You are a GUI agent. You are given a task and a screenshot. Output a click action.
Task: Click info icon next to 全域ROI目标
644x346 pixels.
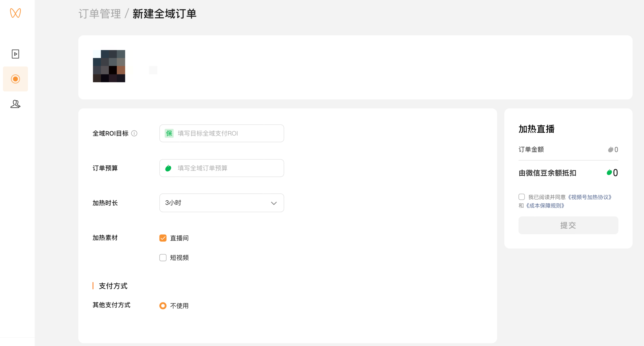[x=134, y=133]
